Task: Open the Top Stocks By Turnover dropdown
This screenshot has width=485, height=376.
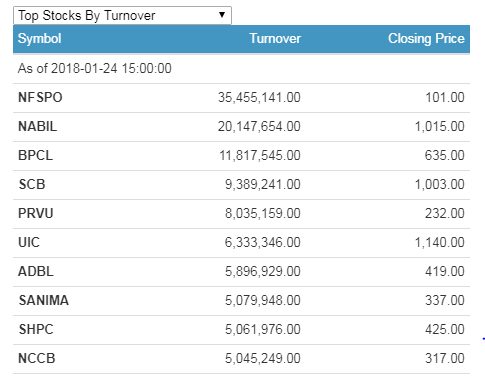Action: pos(122,15)
